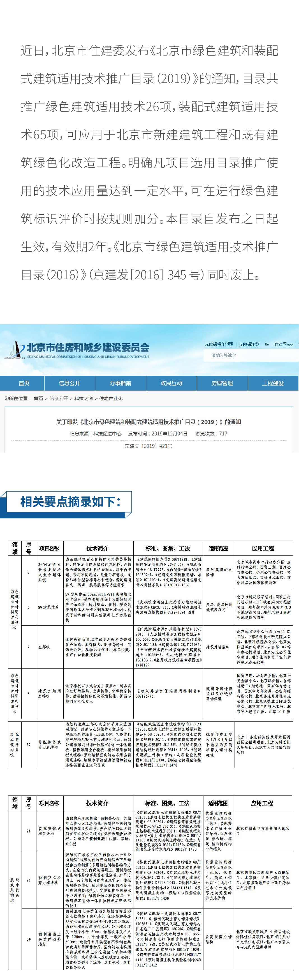The width and height of the screenshot is (299, 980).
Task: Select the 办事指南 menu item
Action: 120,383
